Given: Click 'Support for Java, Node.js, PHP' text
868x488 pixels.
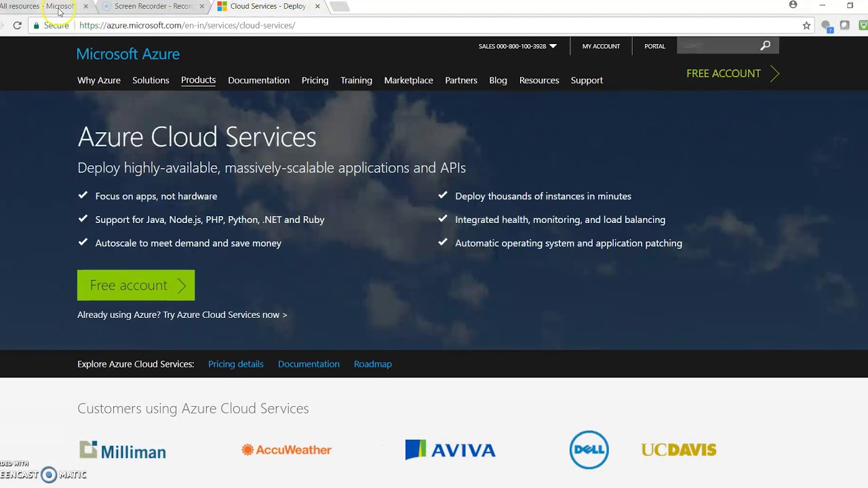Looking at the screenshot, I should click(210, 220).
